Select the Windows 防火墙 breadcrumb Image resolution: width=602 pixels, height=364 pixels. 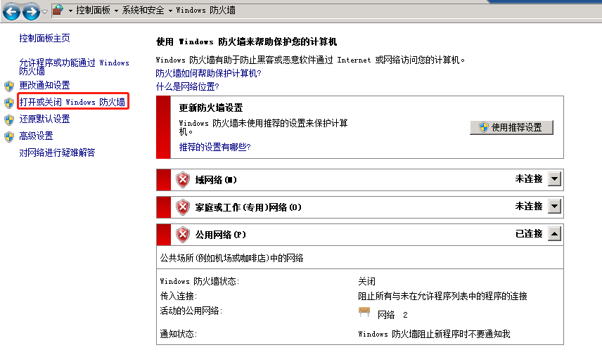coord(205,11)
